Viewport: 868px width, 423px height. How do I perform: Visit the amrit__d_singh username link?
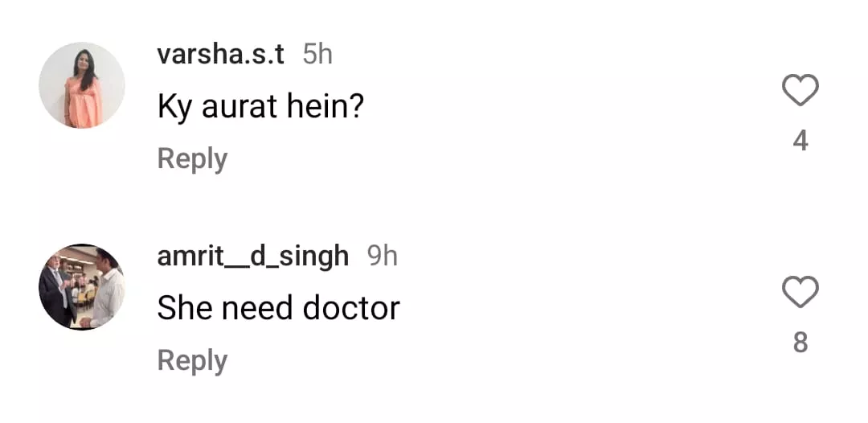tap(253, 257)
